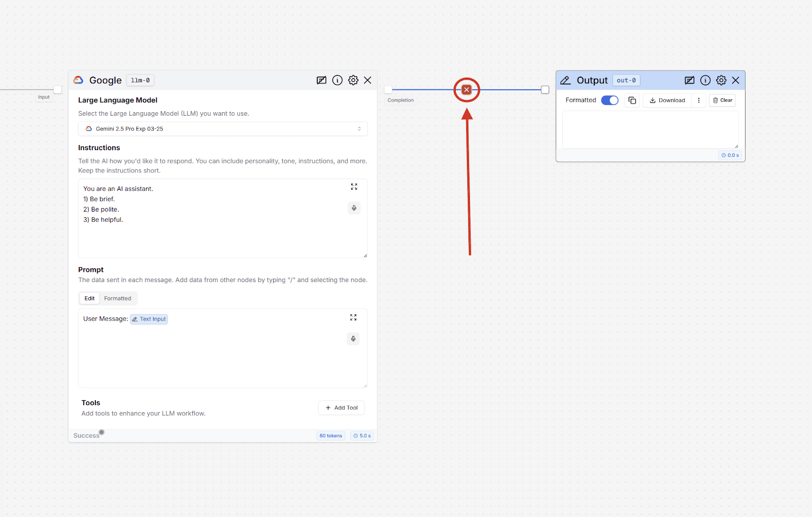Open the Gemini 2.5 Pro model dropdown
The image size is (812, 517).
point(223,129)
